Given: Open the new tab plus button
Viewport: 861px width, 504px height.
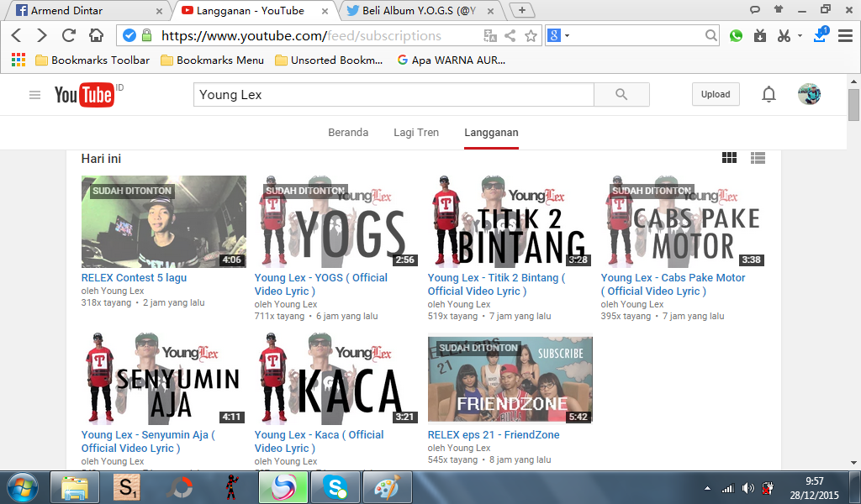Looking at the screenshot, I should tap(522, 10).
